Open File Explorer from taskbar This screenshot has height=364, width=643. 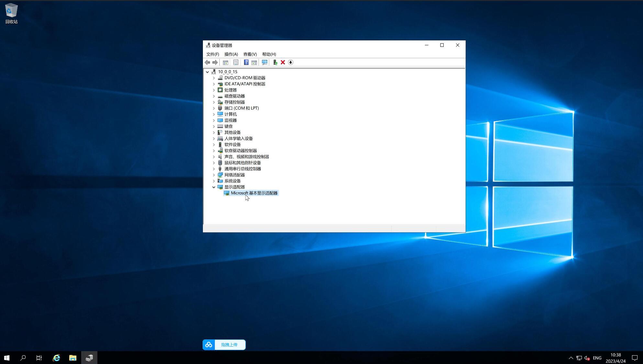[73, 358]
